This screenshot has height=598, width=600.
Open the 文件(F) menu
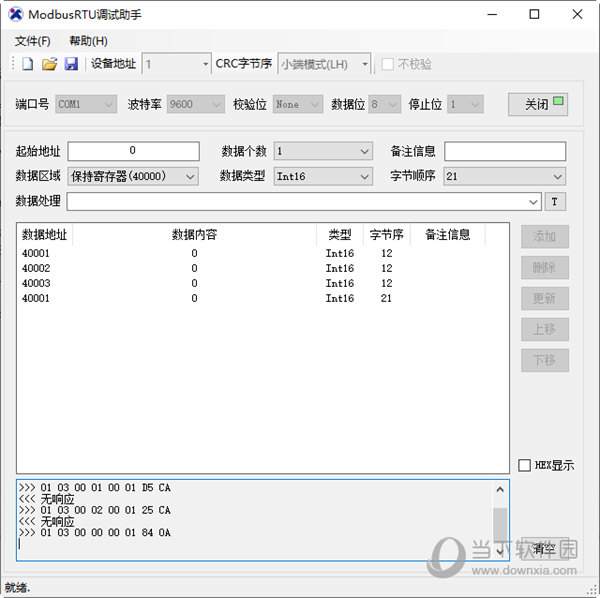point(33,41)
